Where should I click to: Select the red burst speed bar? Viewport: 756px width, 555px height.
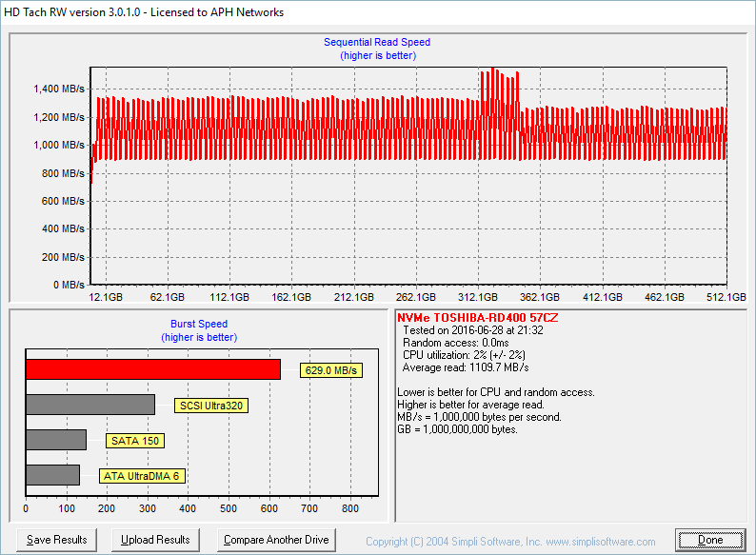pos(152,369)
